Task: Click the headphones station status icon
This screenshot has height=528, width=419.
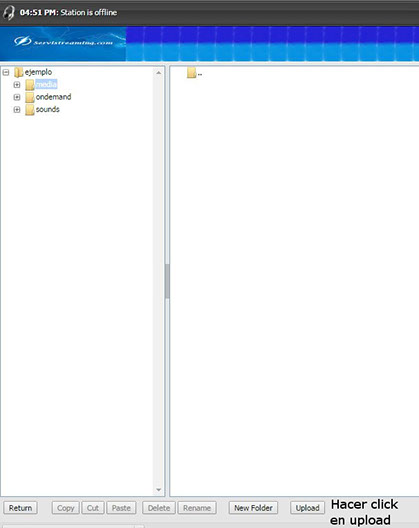Action: pos(9,13)
